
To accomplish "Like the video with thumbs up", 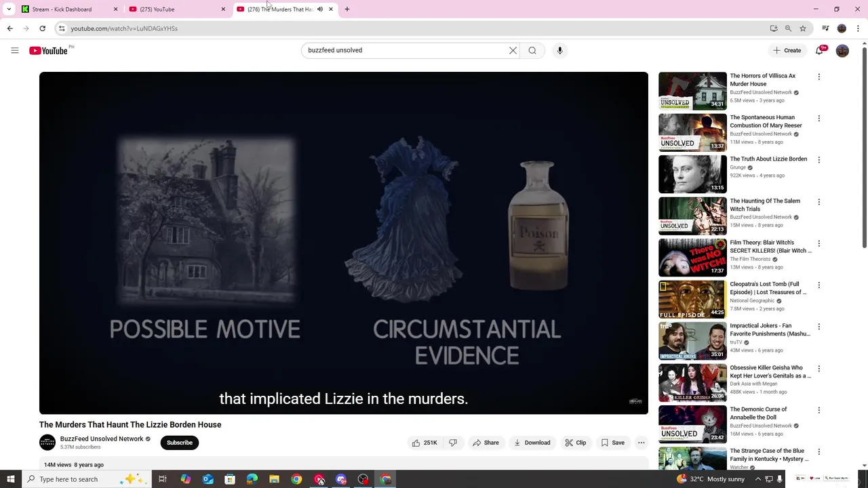I will coord(424,443).
